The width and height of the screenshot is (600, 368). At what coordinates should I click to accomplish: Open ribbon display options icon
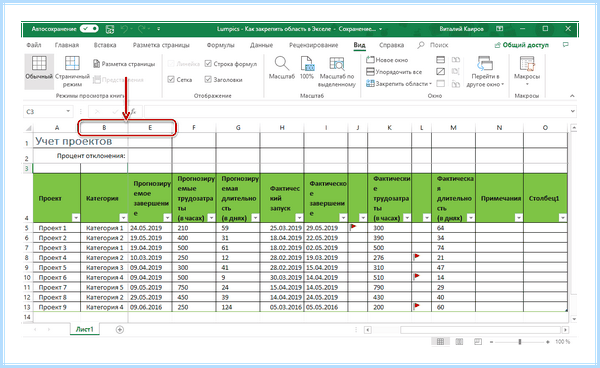pos(499,29)
